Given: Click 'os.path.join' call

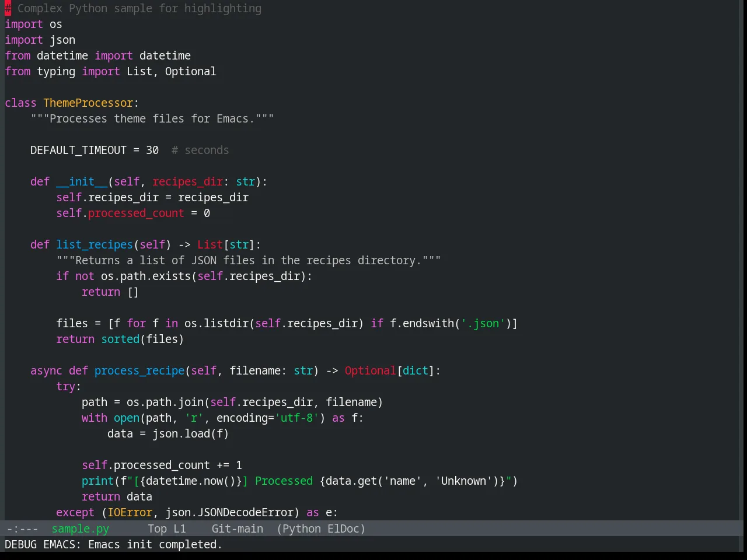Looking at the screenshot, I should coord(165,402).
